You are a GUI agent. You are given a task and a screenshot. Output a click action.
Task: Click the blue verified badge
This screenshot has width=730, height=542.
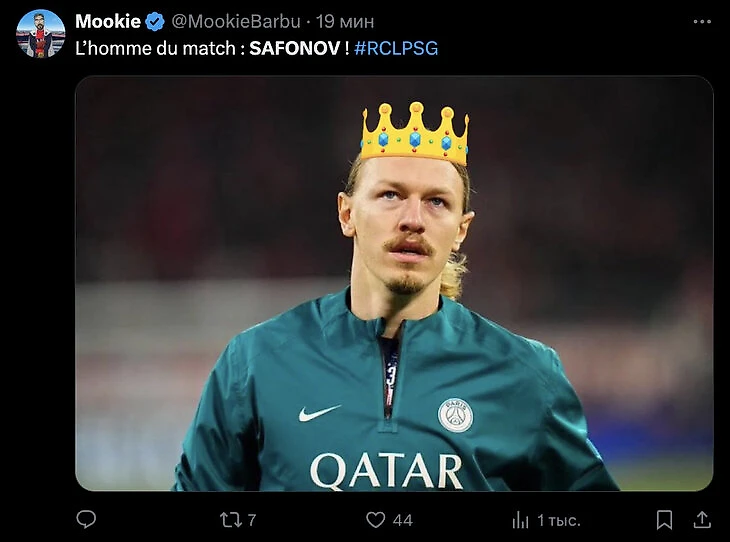tap(155, 21)
